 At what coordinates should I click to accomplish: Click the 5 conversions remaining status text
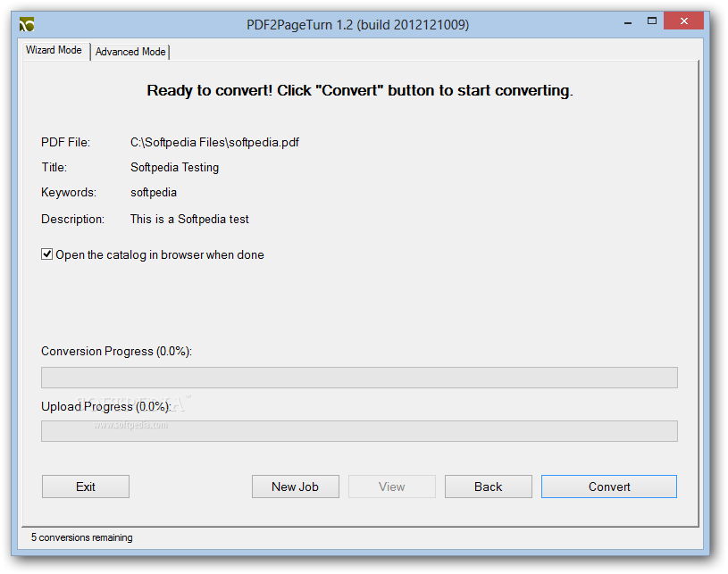[81, 537]
